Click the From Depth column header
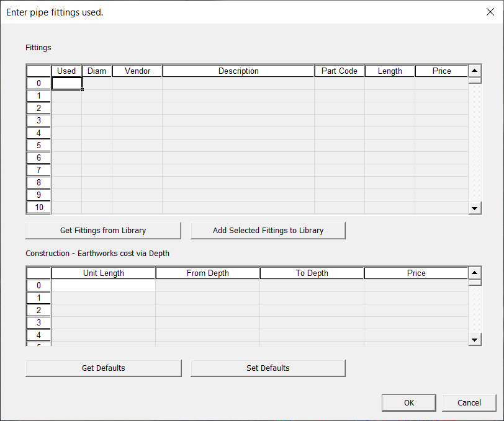Image resolution: width=504 pixels, height=421 pixels. [x=208, y=273]
